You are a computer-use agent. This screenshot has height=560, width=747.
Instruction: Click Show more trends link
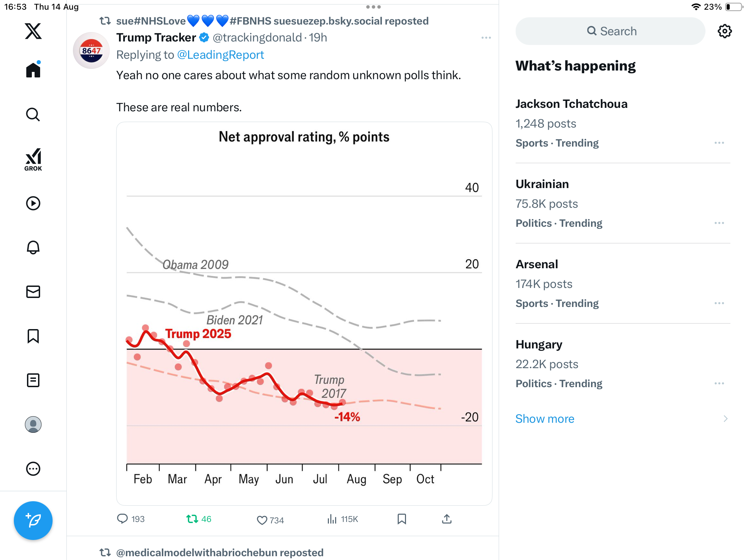(x=545, y=419)
